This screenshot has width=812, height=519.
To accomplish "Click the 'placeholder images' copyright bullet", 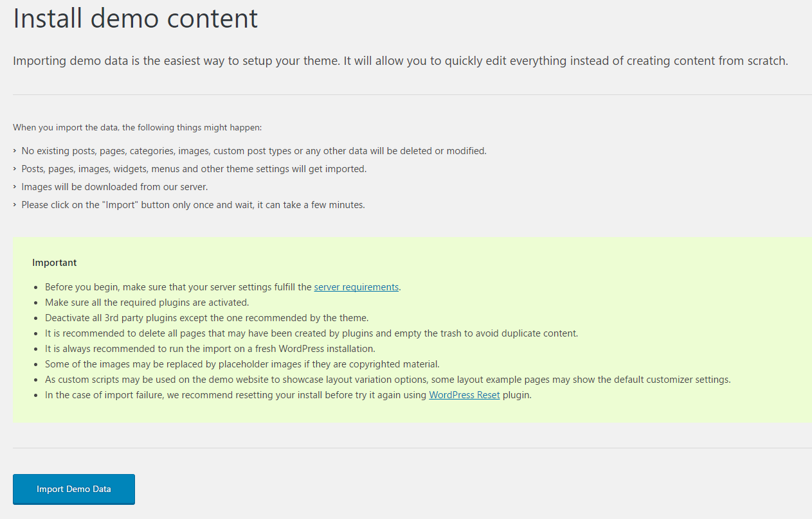I will tap(242, 364).
